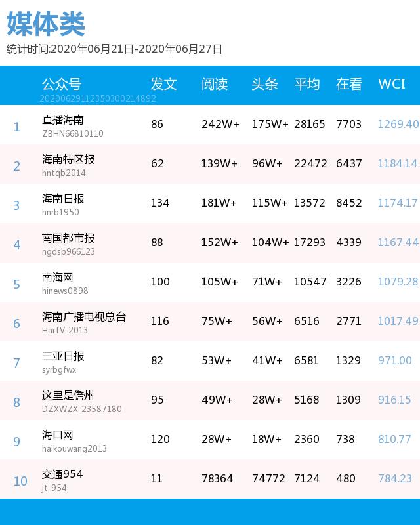The width and height of the screenshot is (420, 525).
Task: Click the 头条 column header
Action: [264, 84]
